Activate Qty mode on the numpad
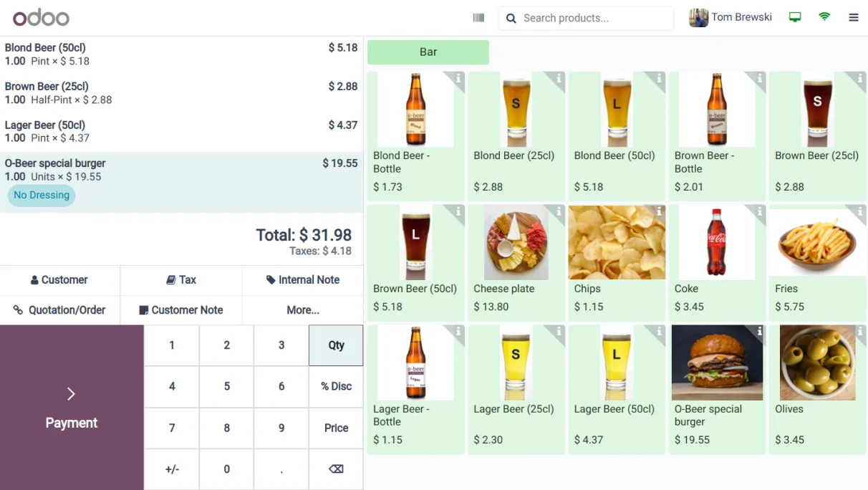The height and width of the screenshot is (490, 868). coord(336,345)
